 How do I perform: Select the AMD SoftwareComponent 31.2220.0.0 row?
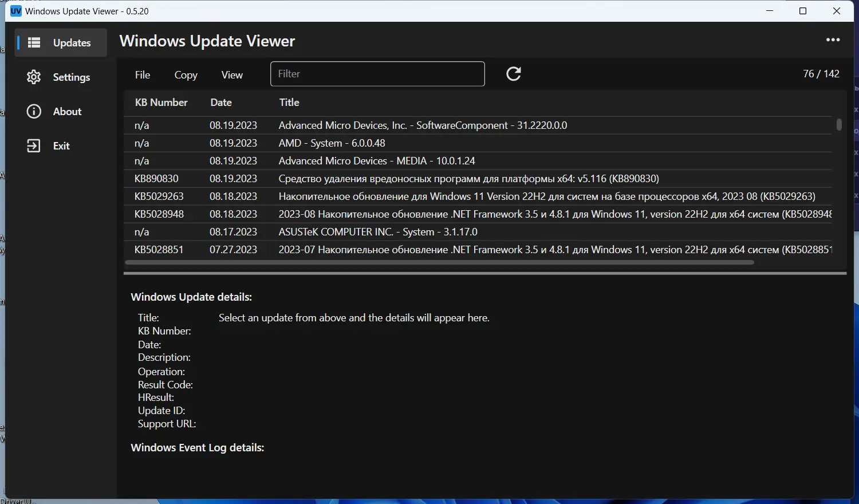(x=478, y=125)
